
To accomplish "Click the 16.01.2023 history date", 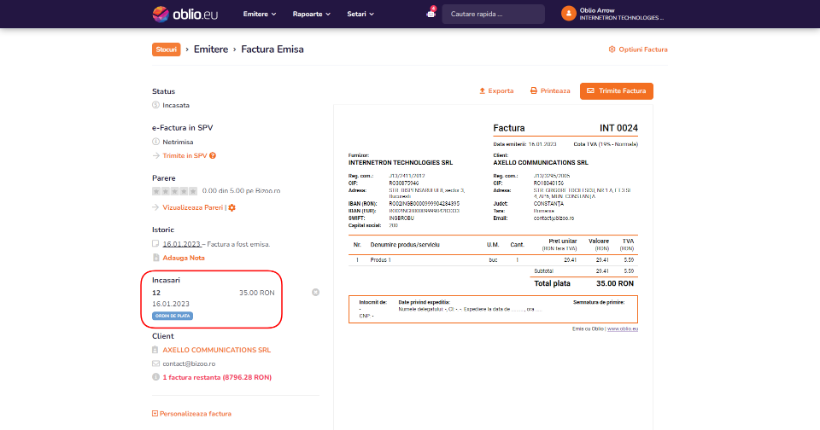I will point(181,244).
